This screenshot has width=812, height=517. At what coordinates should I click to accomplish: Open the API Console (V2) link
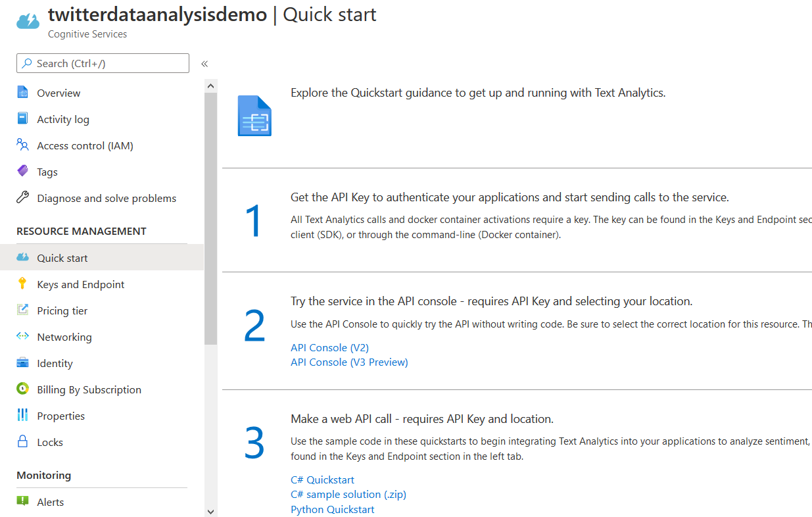click(x=329, y=347)
